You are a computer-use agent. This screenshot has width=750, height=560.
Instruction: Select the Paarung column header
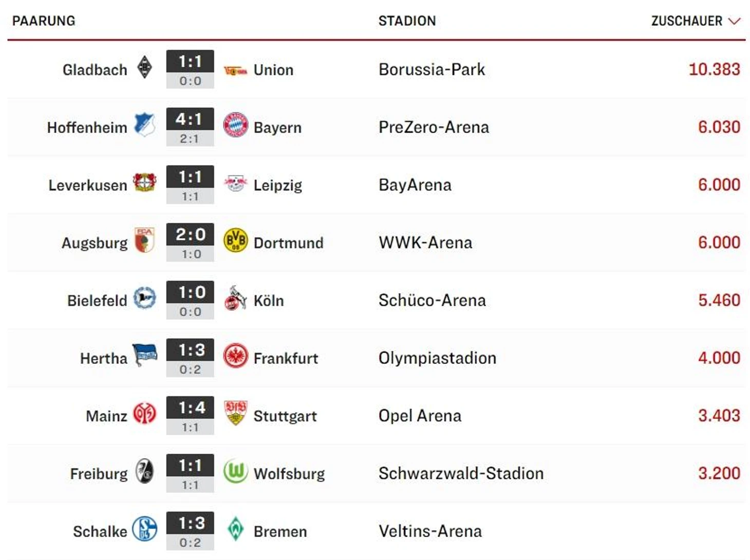tap(44, 21)
